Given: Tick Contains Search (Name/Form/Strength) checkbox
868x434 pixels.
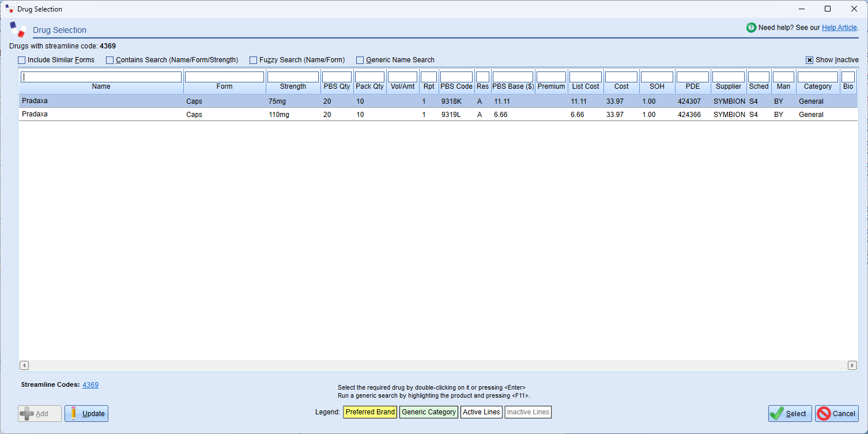Looking at the screenshot, I should [x=110, y=60].
